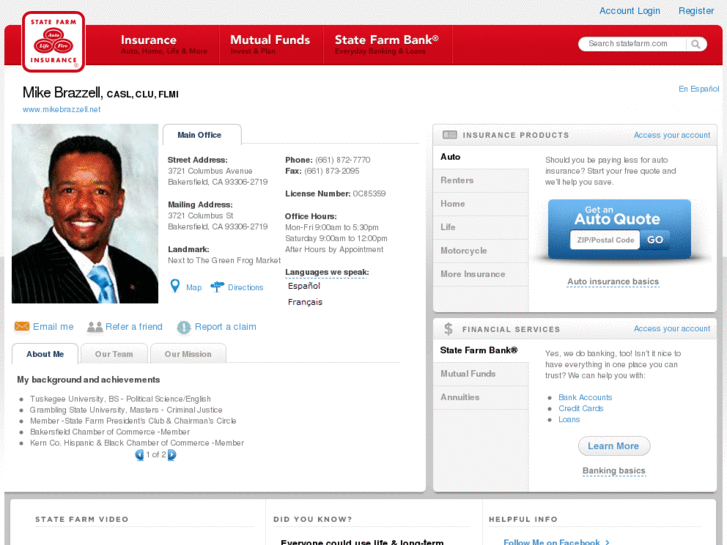Click the search magnifier icon
727x545 pixels.
(x=695, y=44)
